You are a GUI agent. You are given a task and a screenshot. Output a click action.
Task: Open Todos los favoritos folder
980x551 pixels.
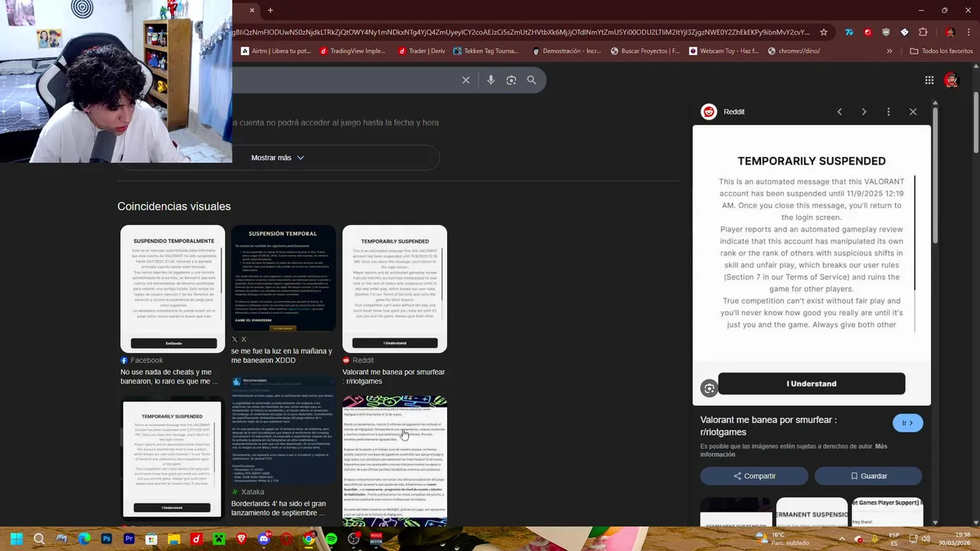pos(941,51)
